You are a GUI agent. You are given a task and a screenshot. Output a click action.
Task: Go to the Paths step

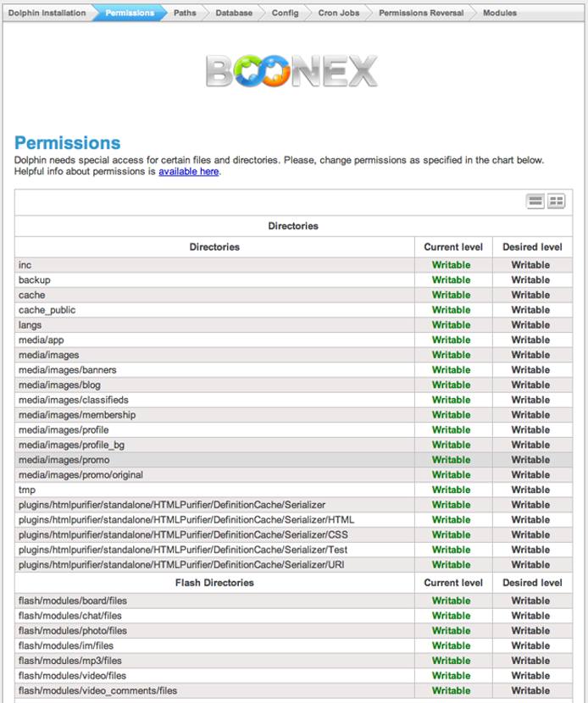(x=185, y=14)
